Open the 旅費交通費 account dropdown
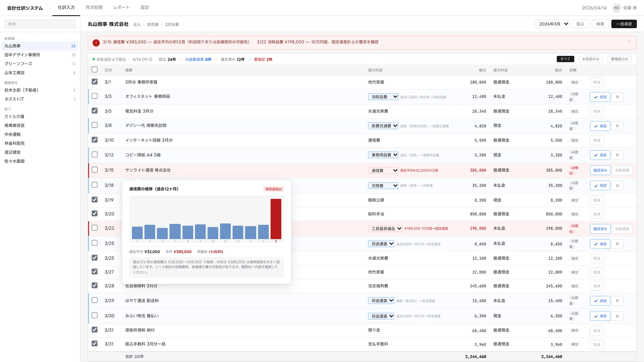 pyautogui.click(x=383, y=126)
